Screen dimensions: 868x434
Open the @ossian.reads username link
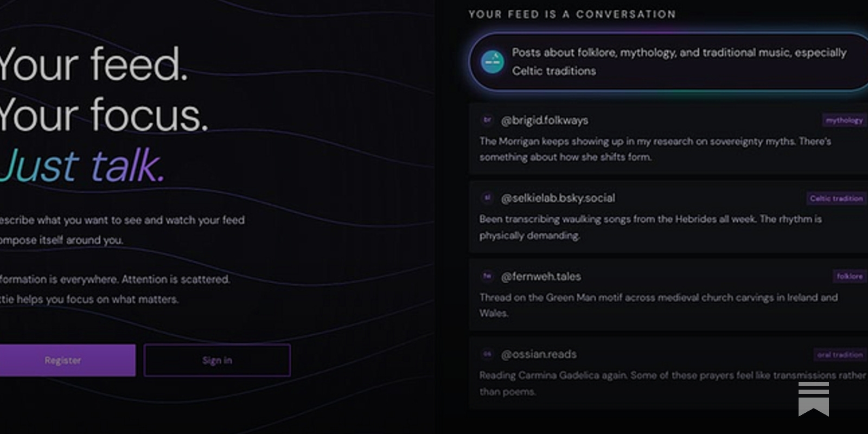tap(539, 354)
